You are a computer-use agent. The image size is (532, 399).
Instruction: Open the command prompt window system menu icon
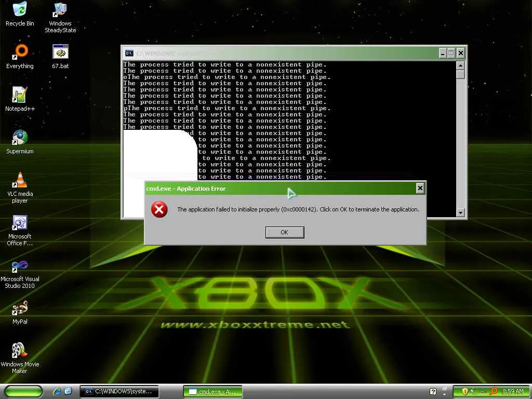[x=129, y=54]
